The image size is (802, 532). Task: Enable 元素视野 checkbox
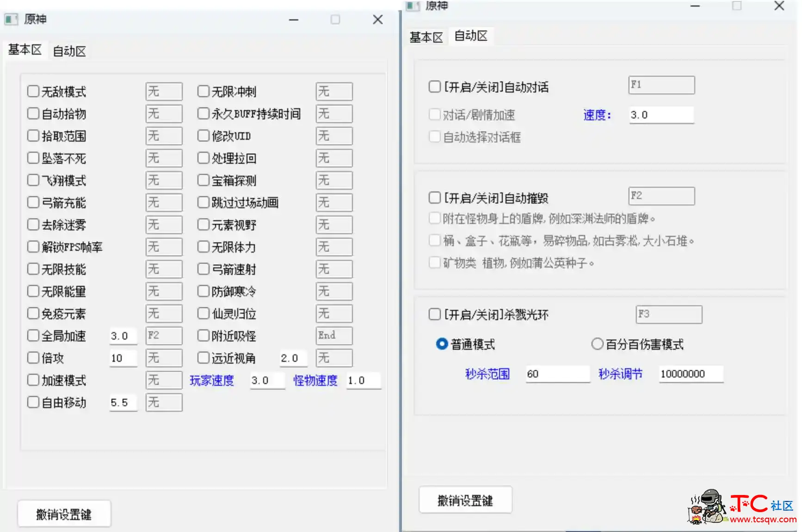[204, 224]
